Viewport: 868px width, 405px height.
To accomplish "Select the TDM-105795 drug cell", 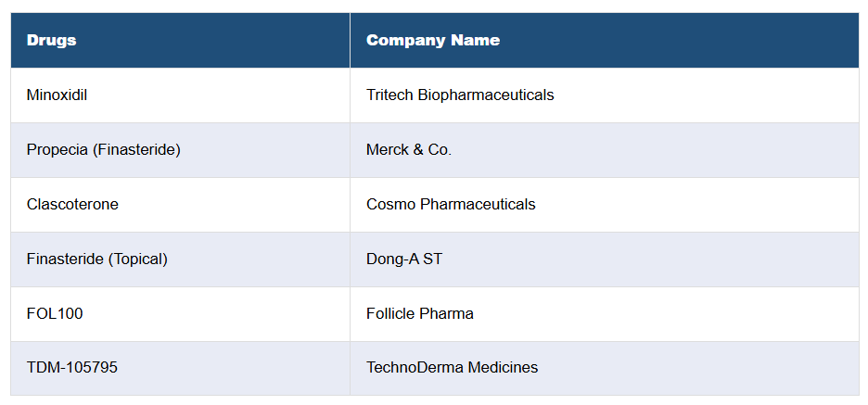I will point(72,368).
